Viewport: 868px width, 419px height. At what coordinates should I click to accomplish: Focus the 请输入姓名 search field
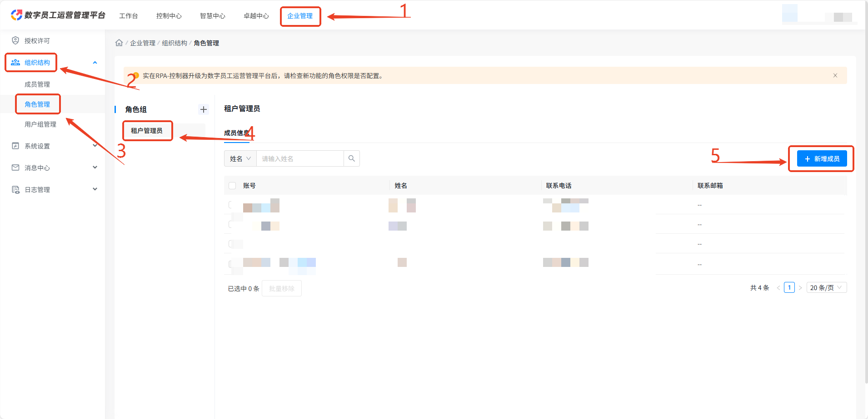300,158
